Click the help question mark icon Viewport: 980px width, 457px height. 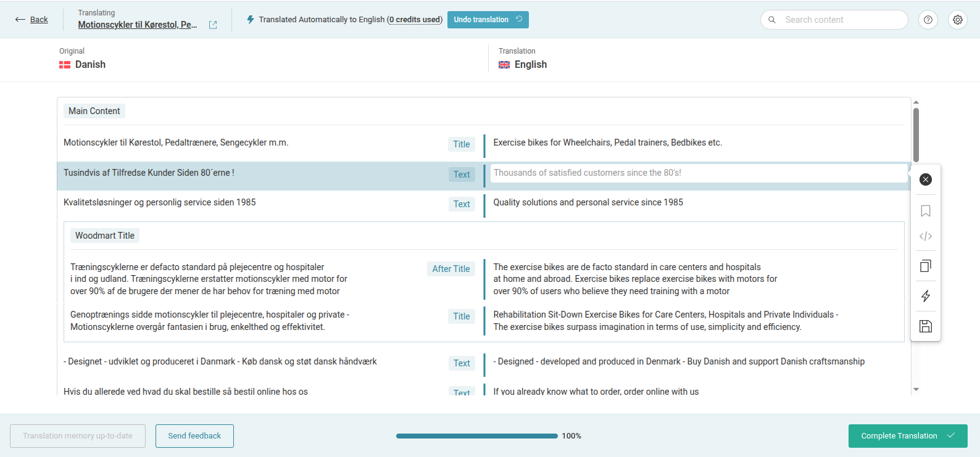[928, 20]
